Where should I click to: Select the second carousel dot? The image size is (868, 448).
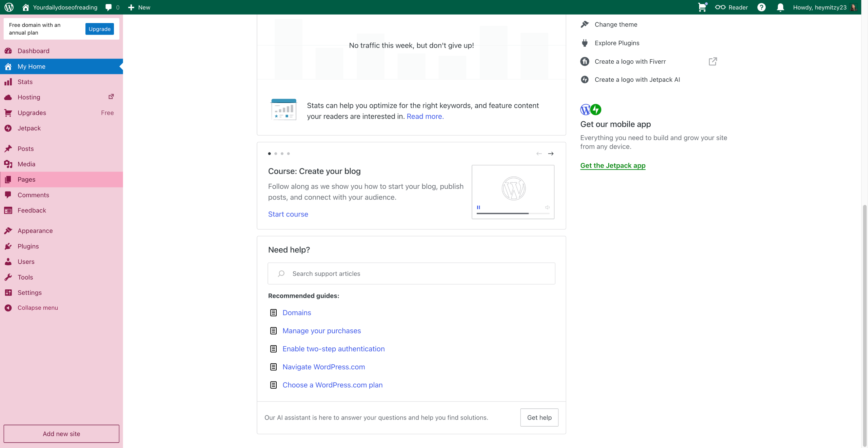pos(276,154)
